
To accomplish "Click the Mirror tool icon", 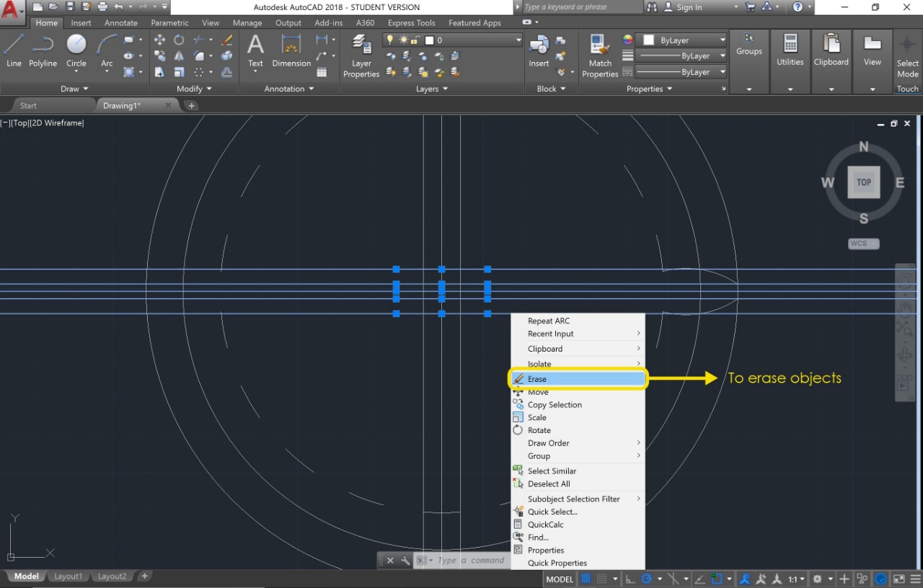I will 178,55.
